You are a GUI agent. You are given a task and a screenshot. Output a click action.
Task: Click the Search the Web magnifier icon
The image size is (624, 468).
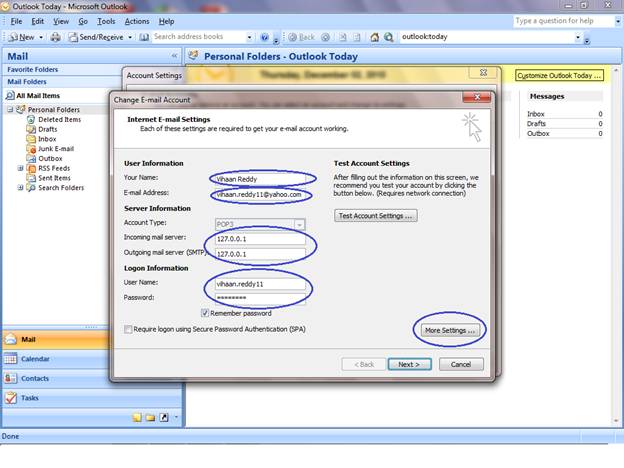(x=388, y=37)
